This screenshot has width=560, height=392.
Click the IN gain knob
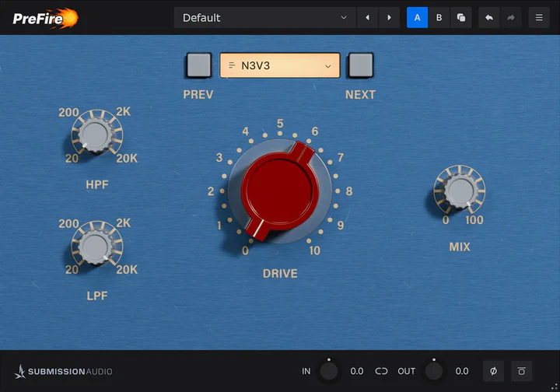point(329,371)
